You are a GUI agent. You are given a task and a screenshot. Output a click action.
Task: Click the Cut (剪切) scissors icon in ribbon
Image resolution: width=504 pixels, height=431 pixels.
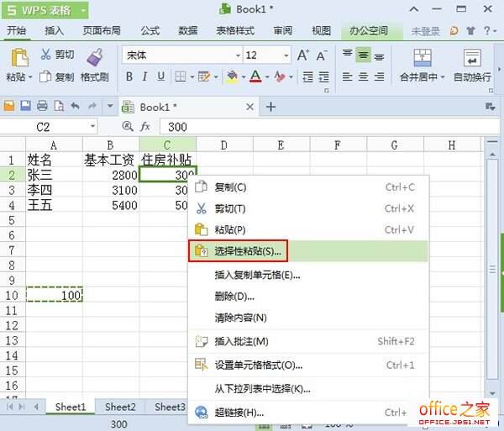pos(45,54)
